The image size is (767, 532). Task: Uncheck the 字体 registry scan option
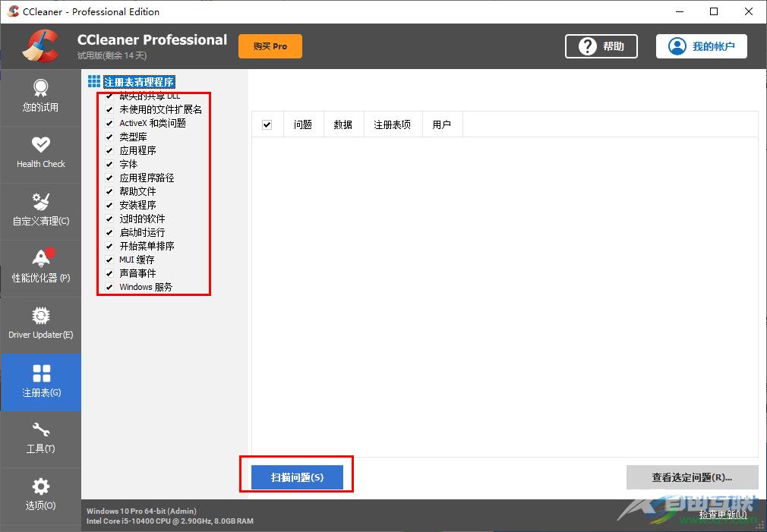(x=109, y=164)
